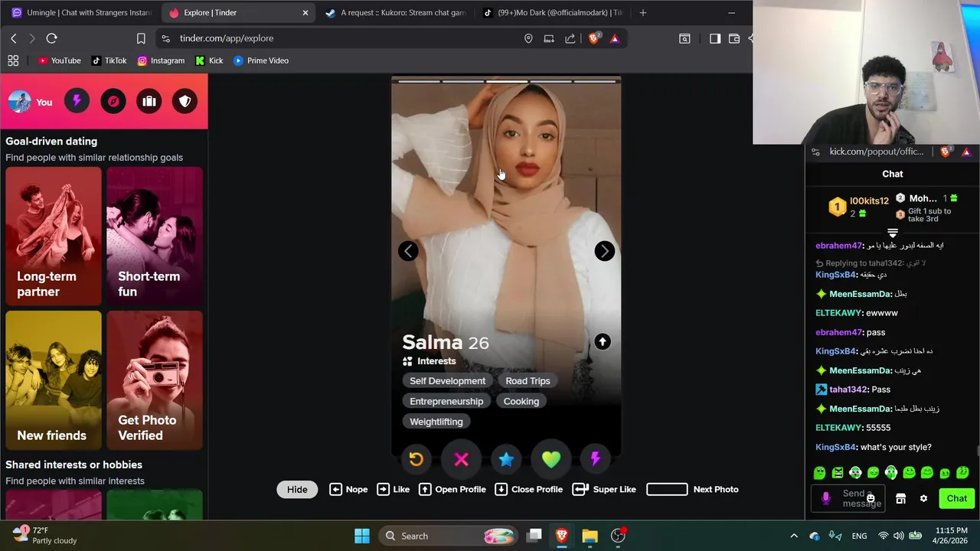Open the You profile avatar
980x551 pixels.
coord(19,101)
